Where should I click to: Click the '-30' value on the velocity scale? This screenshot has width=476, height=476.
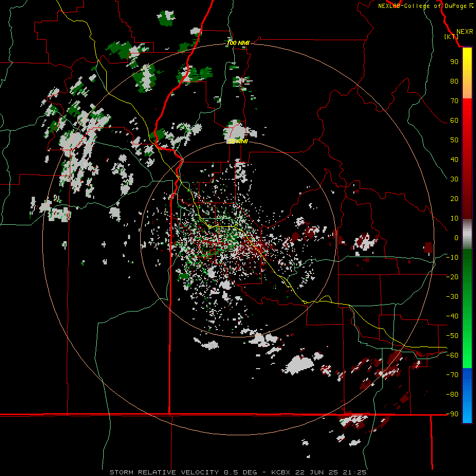[x=452, y=297]
